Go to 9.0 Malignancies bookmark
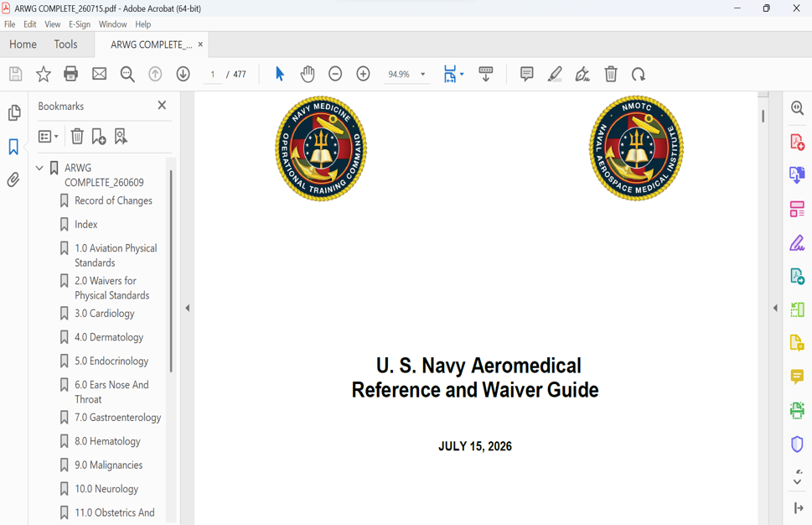 pyautogui.click(x=108, y=465)
